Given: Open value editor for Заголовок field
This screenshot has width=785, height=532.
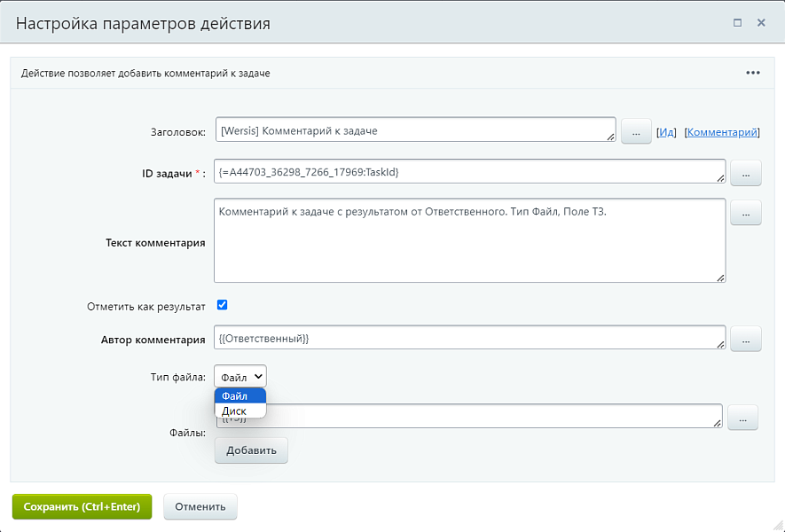Looking at the screenshot, I should pyautogui.click(x=635, y=129).
